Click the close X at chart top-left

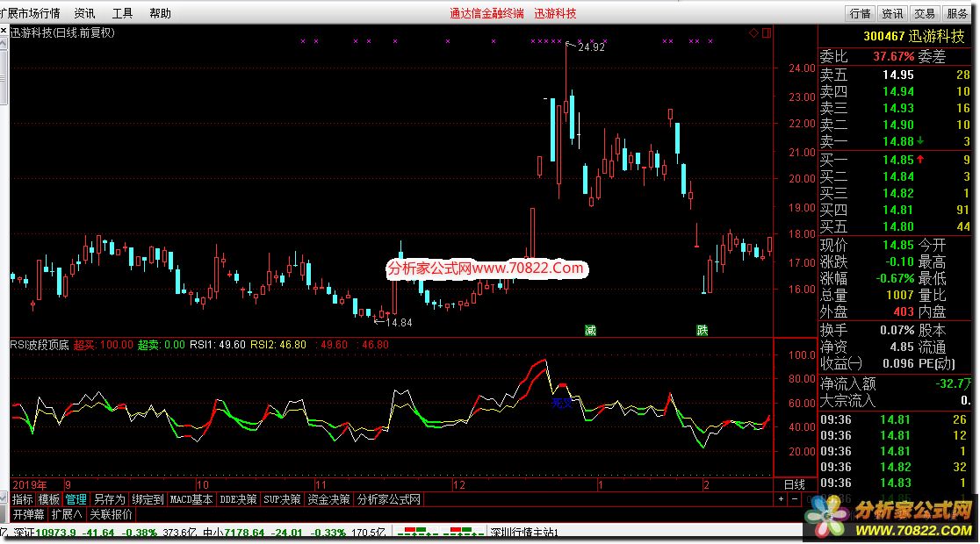[4, 31]
